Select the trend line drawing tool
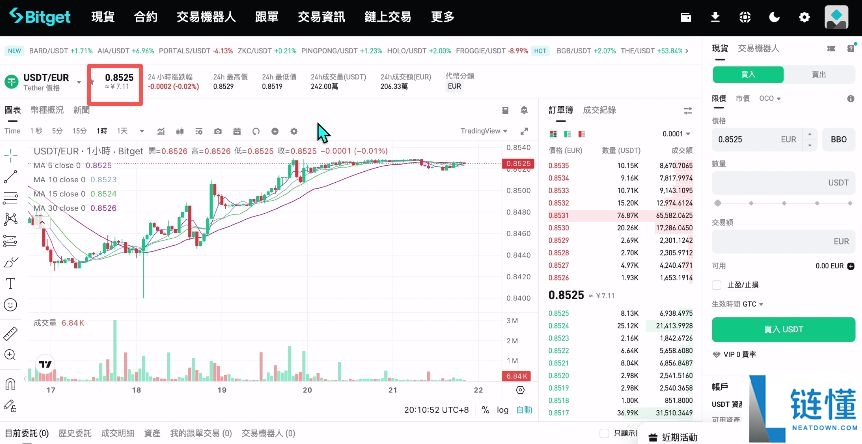Screen dimensions: 862x444 [10, 176]
